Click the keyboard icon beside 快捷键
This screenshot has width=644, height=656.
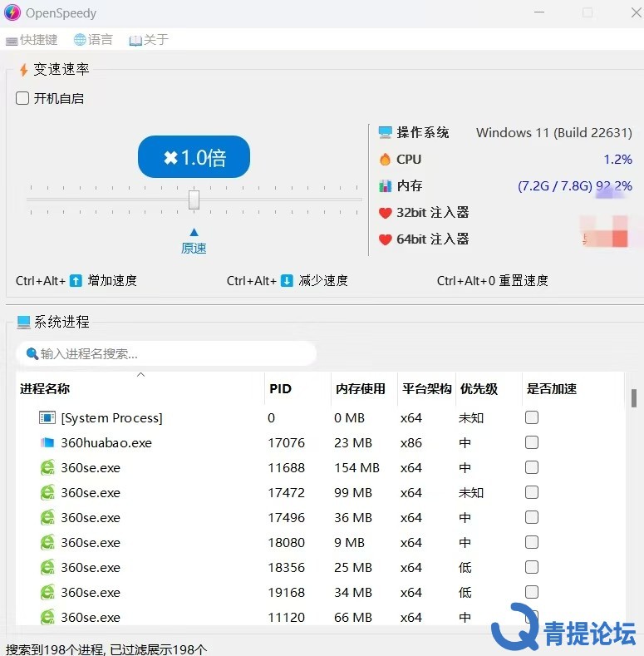tap(12, 41)
